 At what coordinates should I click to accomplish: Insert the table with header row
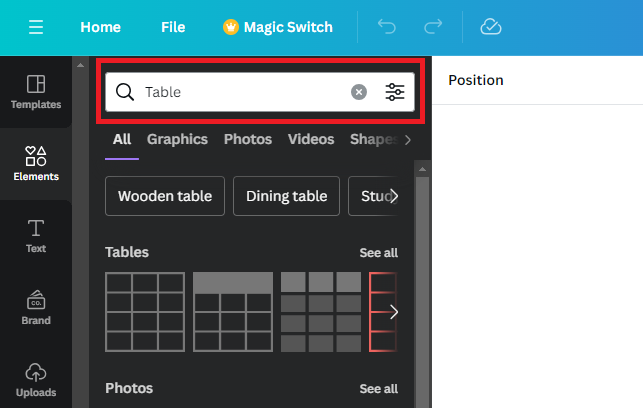coord(233,312)
